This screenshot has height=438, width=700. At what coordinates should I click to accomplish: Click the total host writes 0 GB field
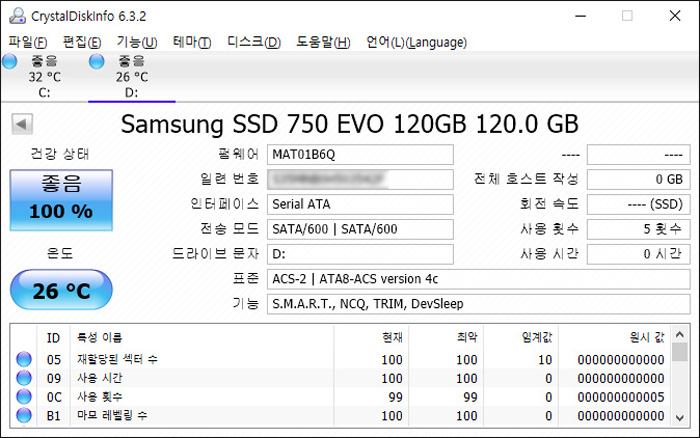pos(638,179)
